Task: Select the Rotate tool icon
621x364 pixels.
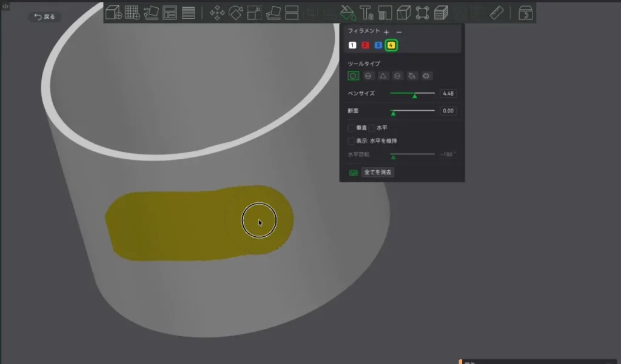Action: [236, 13]
